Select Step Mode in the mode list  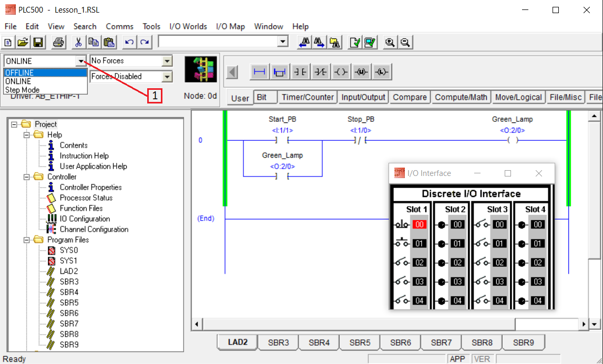tap(45, 90)
